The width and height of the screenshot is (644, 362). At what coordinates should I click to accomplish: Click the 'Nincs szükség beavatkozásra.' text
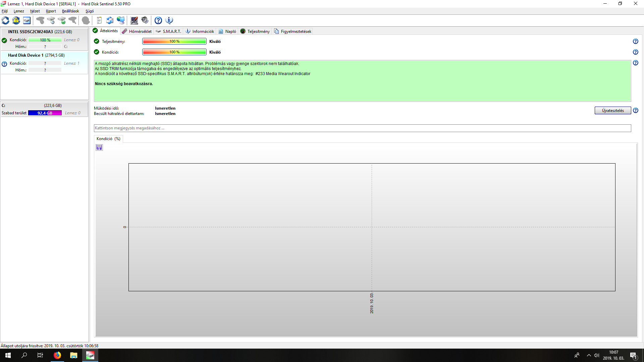click(124, 84)
